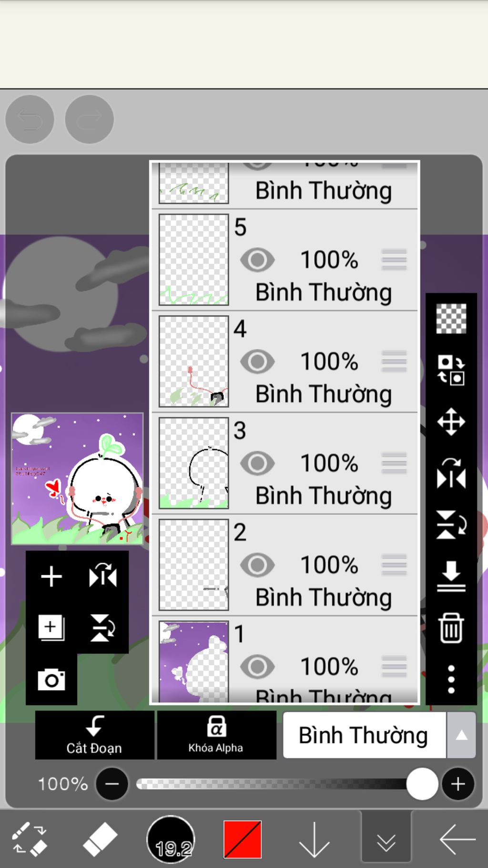Tap the merge layer down icon
The image size is (488, 868).
pyautogui.click(x=451, y=576)
